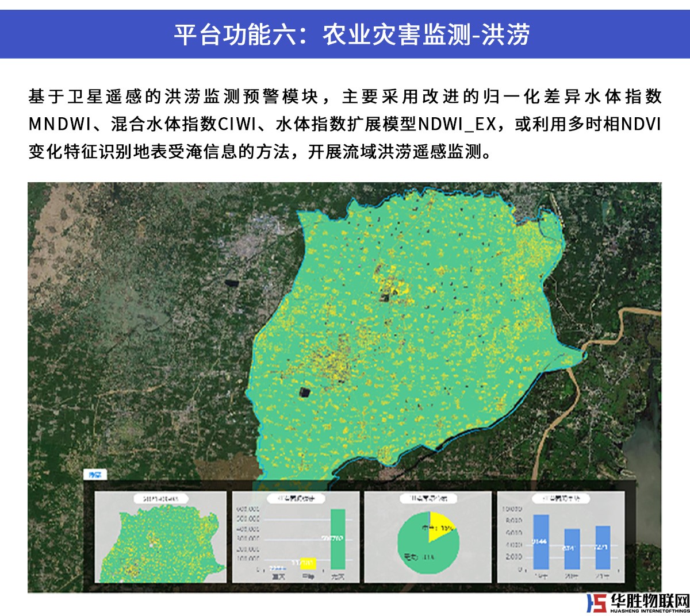Click the title label of the blue bar chart panel
This screenshot has height=616, width=690.
tap(561, 498)
